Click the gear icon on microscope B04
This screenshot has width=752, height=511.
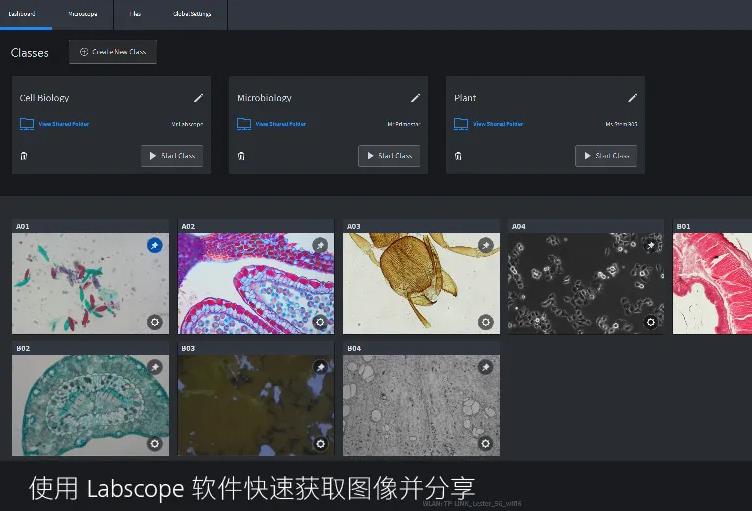point(485,443)
